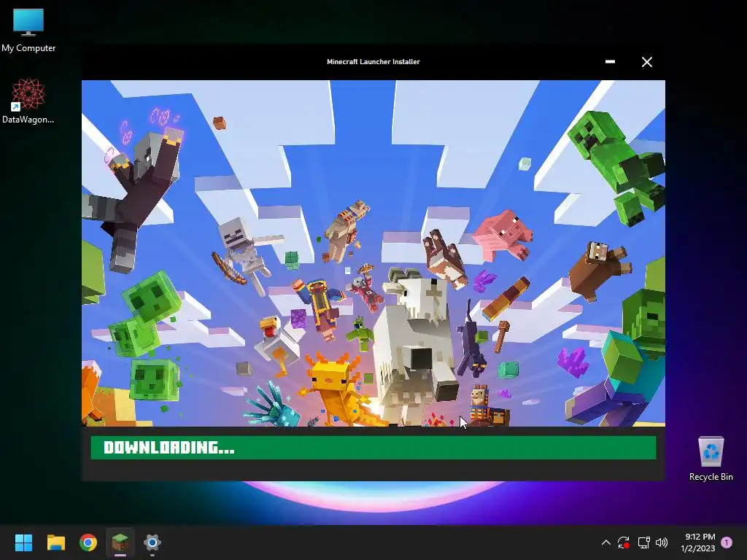Open the notification badge showing 1
Viewport: 747px width, 560px height.
click(727, 542)
